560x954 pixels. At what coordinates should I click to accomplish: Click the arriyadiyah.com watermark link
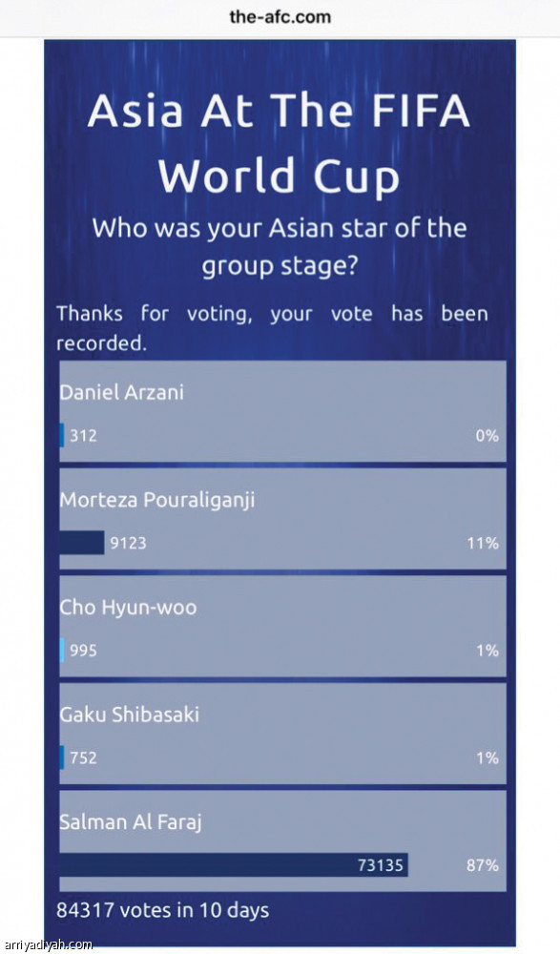pos(47,944)
